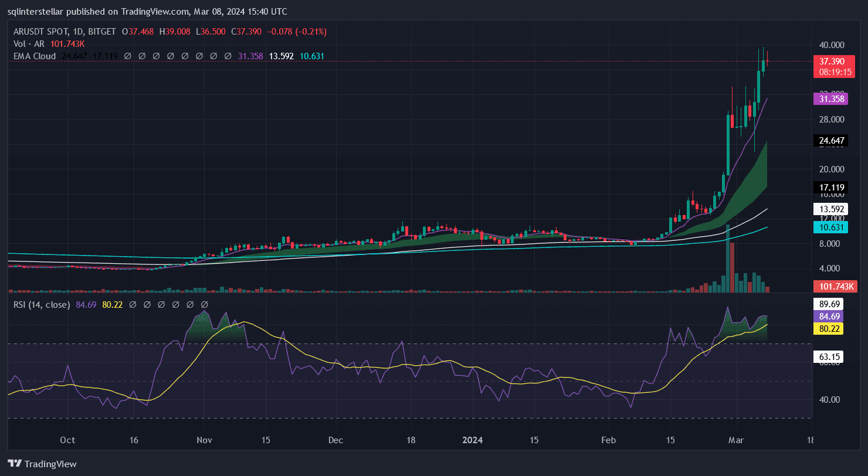
Task: Click the 63.15 RSI axis label
Action: point(831,356)
